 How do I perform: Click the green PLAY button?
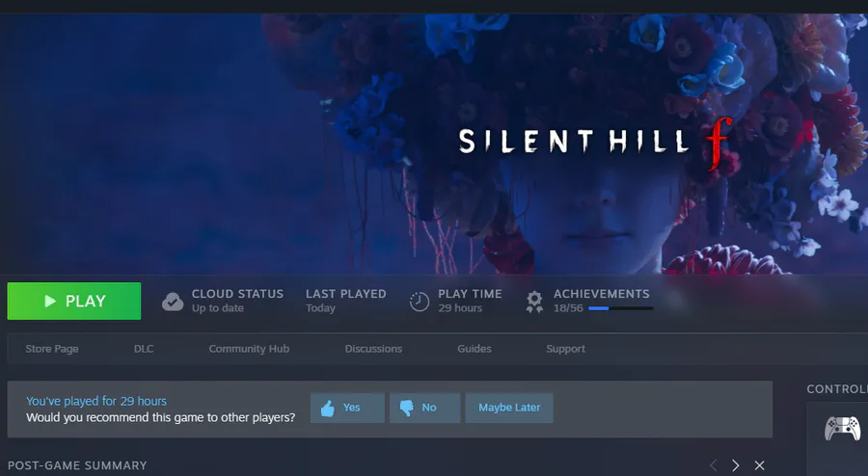point(74,301)
